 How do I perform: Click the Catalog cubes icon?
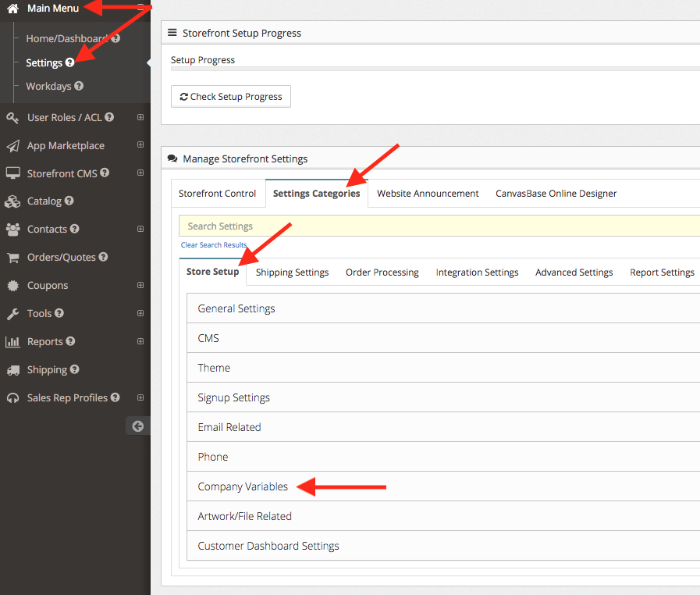point(12,201)
